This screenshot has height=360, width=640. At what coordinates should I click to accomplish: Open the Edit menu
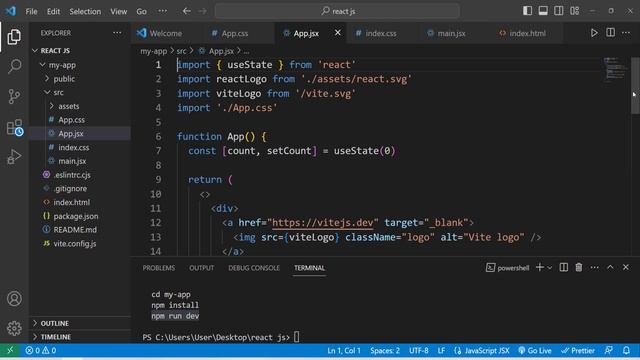[53, 11]
